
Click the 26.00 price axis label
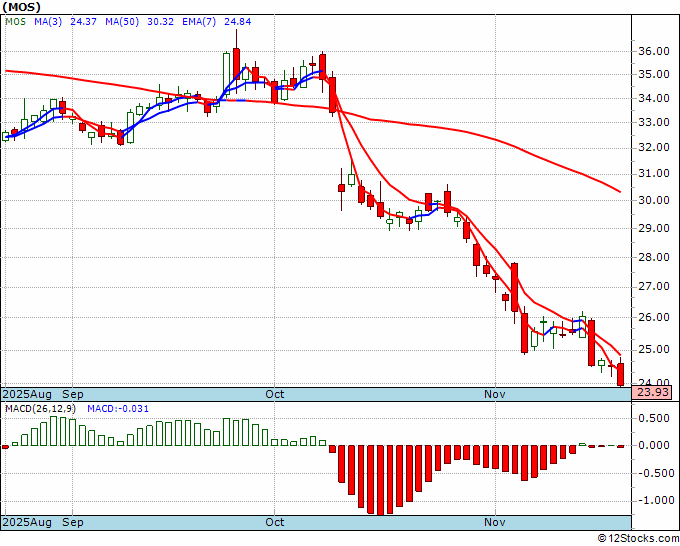654,317
